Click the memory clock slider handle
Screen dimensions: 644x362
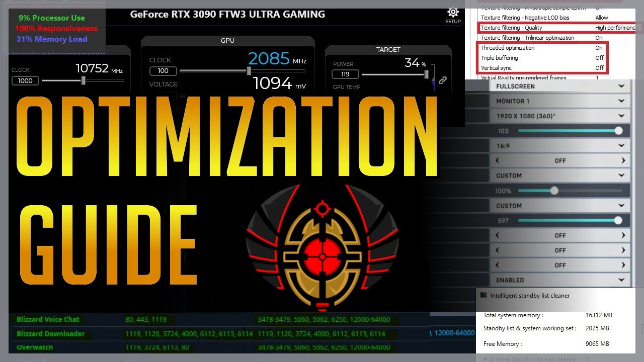[83, 80]
